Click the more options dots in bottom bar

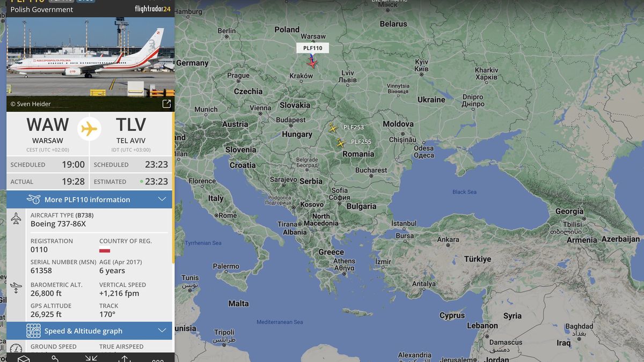click(157, 359)
